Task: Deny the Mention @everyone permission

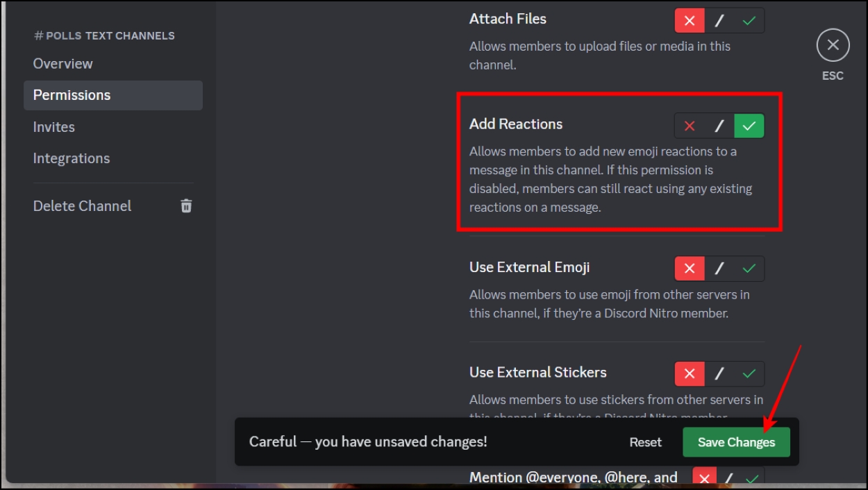Action: [x=704, y=478]
